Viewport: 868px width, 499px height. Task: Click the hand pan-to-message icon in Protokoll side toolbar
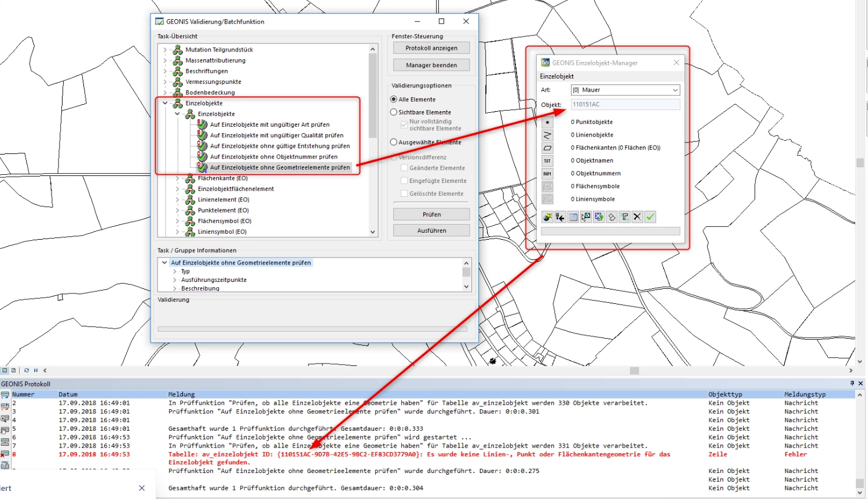(5, 430)
